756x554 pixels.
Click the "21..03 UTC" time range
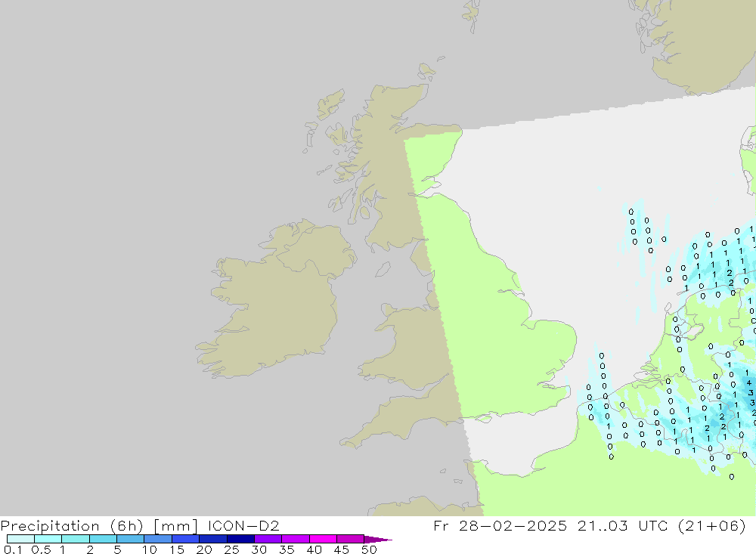pyautogui.click(x=622, y=525)
